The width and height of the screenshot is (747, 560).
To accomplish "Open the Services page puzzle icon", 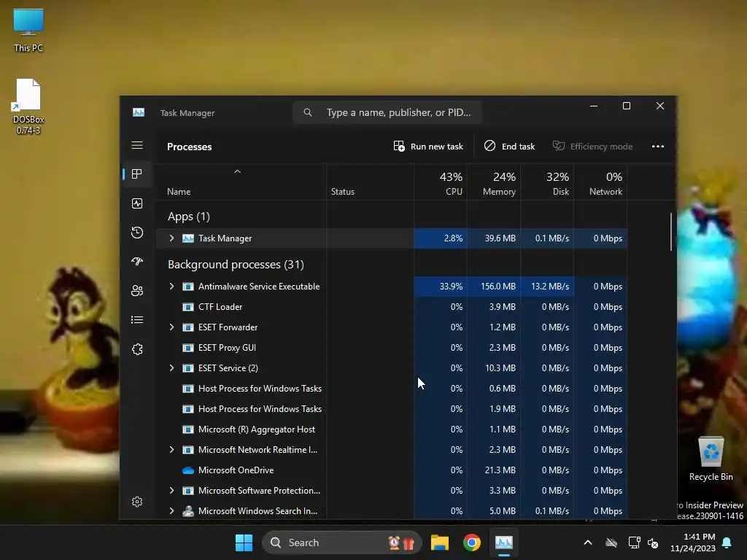I will tap(137, 349).
